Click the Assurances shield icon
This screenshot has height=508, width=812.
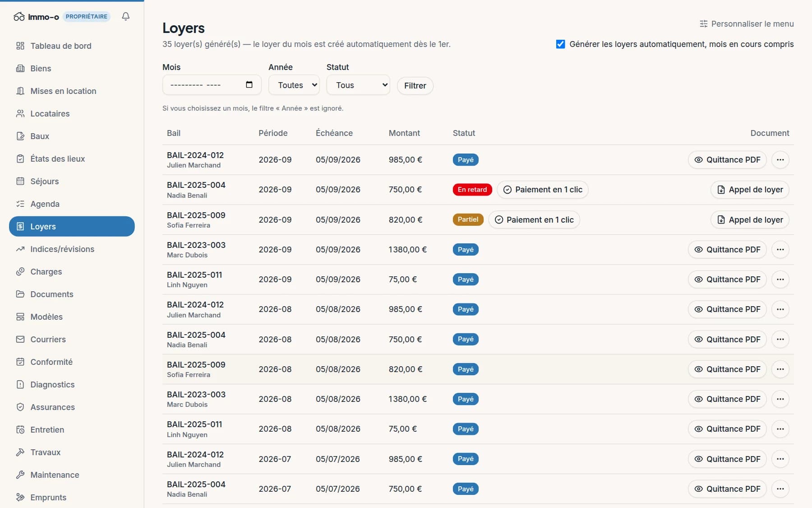click(20, 407)
